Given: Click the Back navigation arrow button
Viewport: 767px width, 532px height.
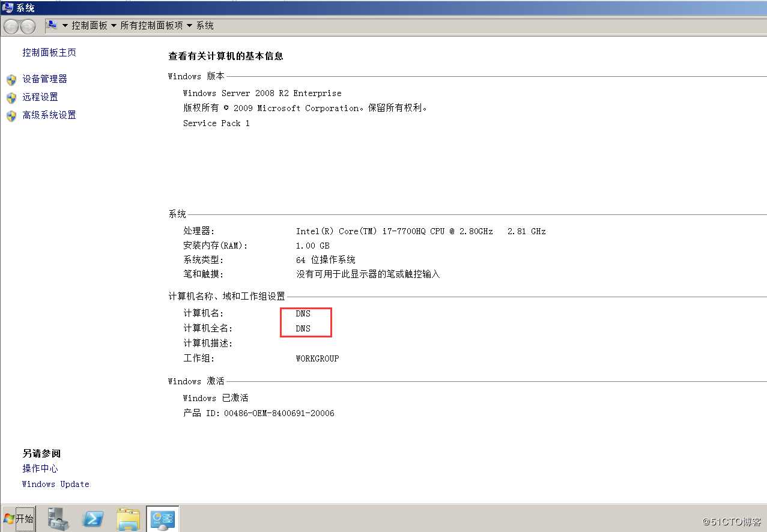Looking at the screenshot, I should (x=11, y=26).
